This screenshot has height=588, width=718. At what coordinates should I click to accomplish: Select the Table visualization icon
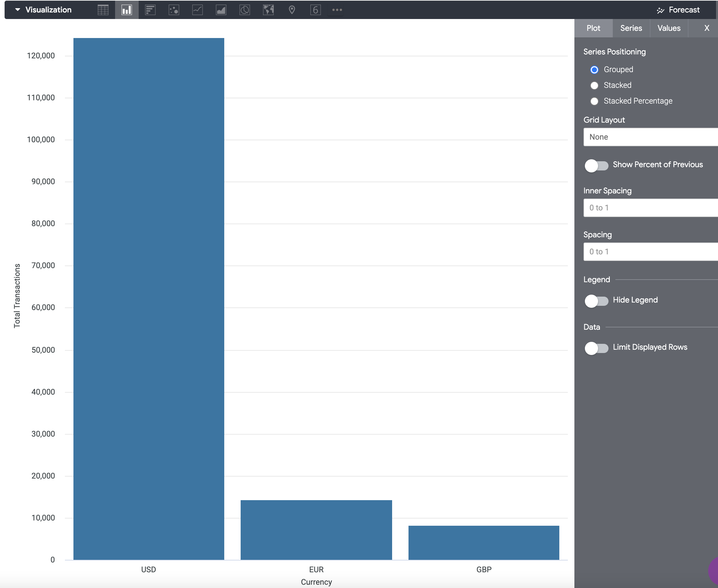coord(103,10)
